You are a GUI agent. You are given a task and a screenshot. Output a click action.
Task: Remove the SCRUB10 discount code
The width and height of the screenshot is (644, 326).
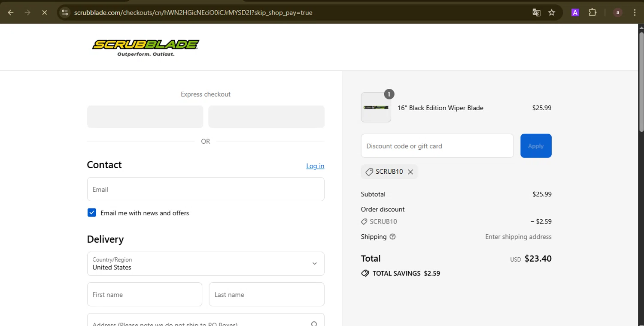click(410, 172)
